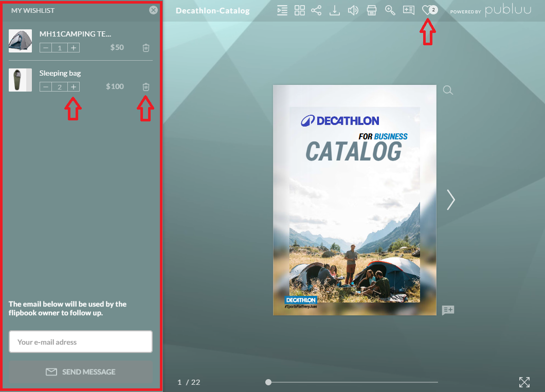The width and height of the screenshot is (545, 392).
Task: Enter fullscreen mode
Action: tap(524, 382)
